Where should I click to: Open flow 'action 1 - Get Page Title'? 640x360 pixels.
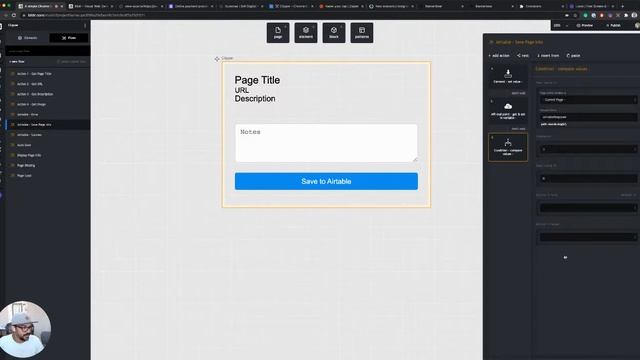(48, 74)
